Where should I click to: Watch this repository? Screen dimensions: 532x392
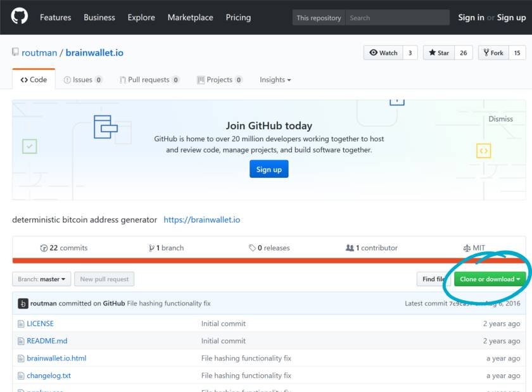click(x=383, y=53)
